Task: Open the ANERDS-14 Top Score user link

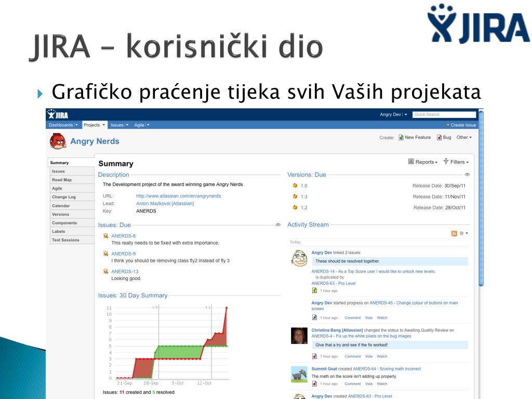Action: (x=373, y=271)
